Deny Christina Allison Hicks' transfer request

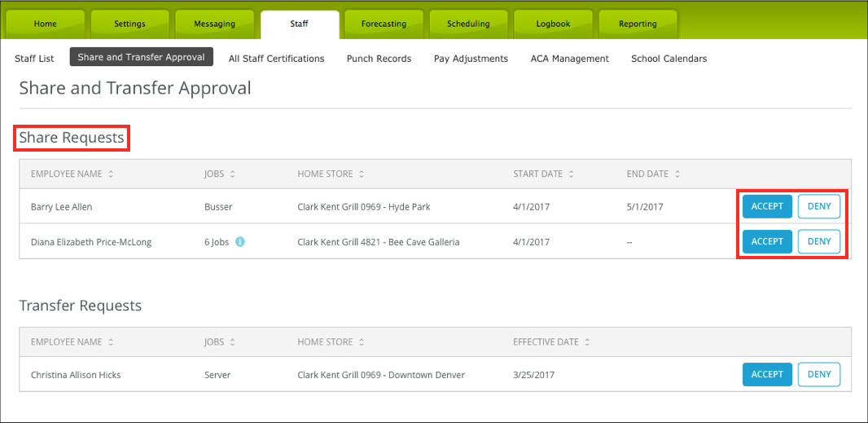[819, 374]
